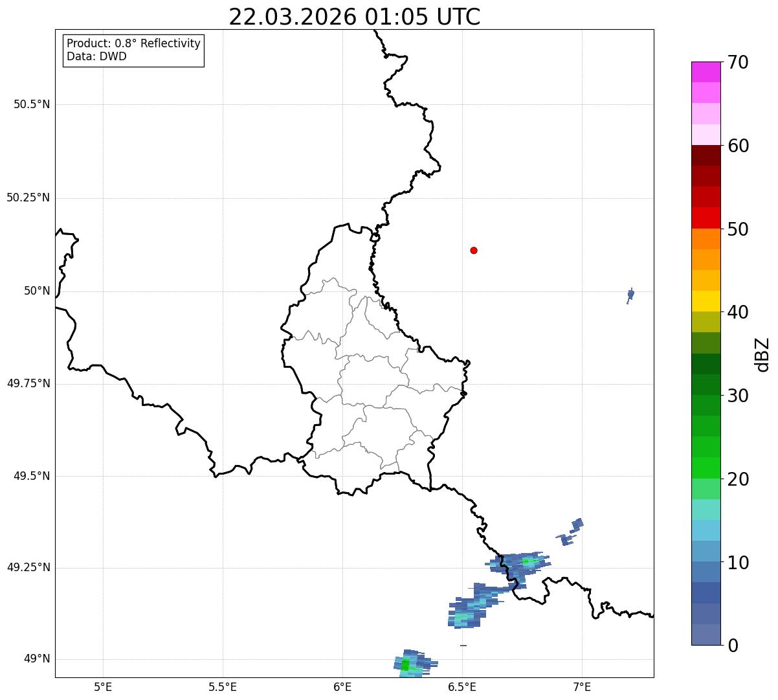778x700 pixels.
Task: Click the 50.5°N latitude axis label
Action: pos(32,104)
